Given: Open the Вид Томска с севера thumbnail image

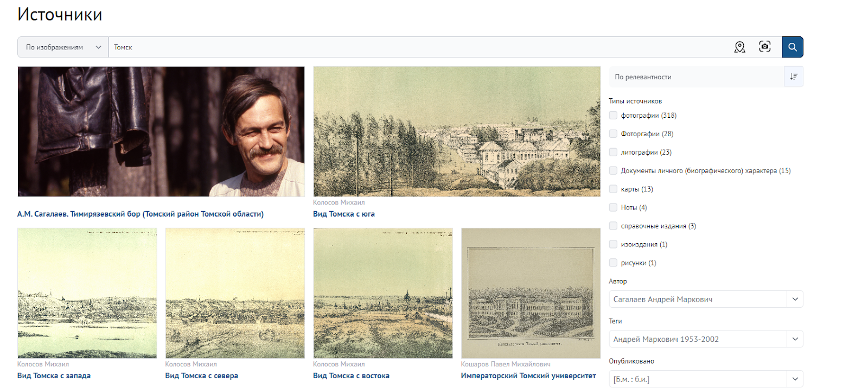Looking at the screenshot, I should pyautogui.click(x=235, y=293).
